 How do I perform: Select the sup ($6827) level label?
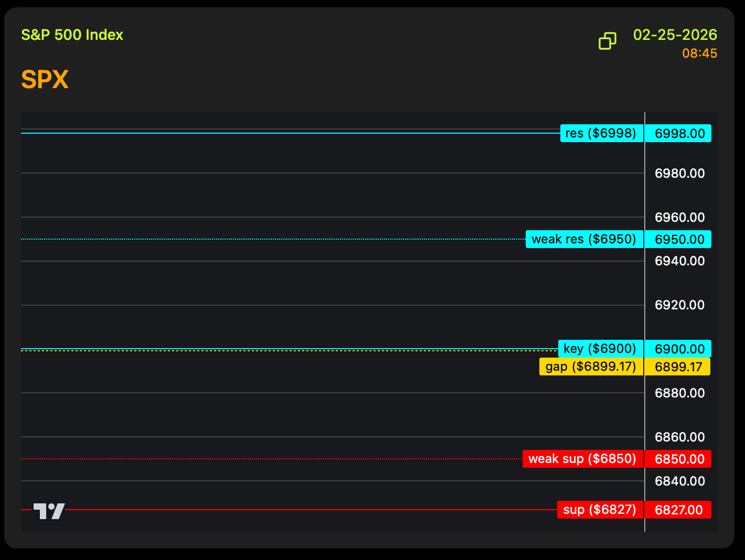[x=600, y=510]
